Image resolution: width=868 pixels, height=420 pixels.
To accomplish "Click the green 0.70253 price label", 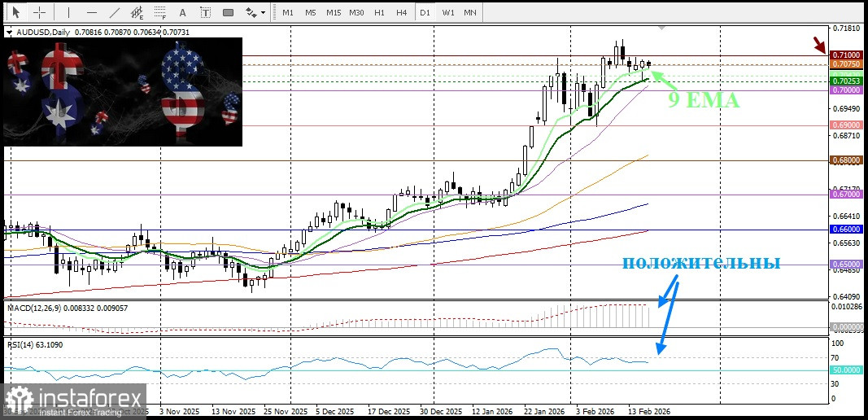I will 846,81.
